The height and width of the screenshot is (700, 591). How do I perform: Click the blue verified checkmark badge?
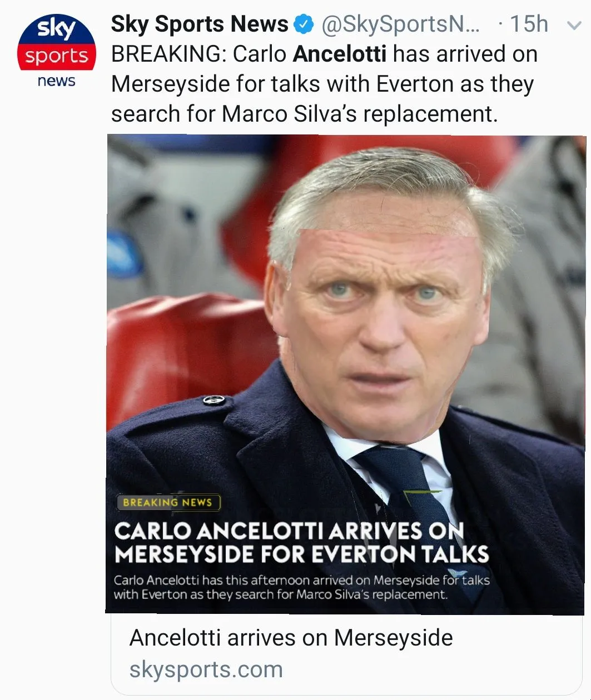pyautogui.click(x=304, y=24)
